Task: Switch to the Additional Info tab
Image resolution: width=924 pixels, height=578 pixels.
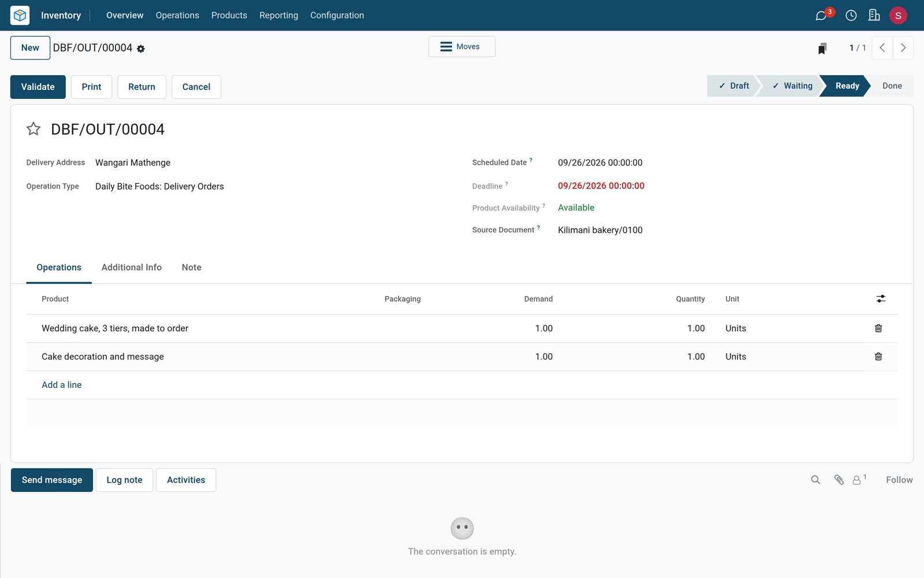Action: [x=132, y=268]
